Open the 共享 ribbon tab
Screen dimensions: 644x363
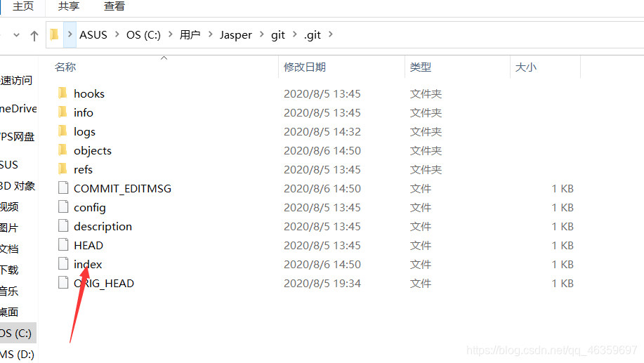[x=69, y=6]
